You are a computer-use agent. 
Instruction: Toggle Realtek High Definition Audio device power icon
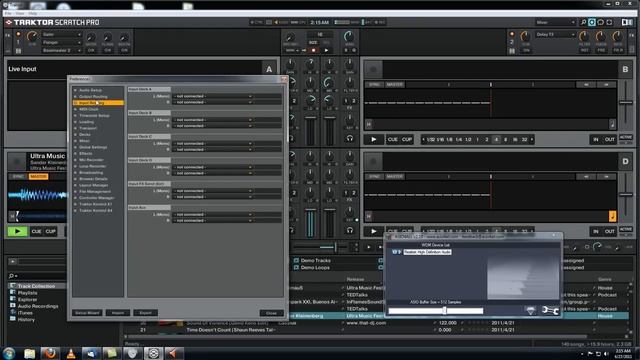point(394,252)
